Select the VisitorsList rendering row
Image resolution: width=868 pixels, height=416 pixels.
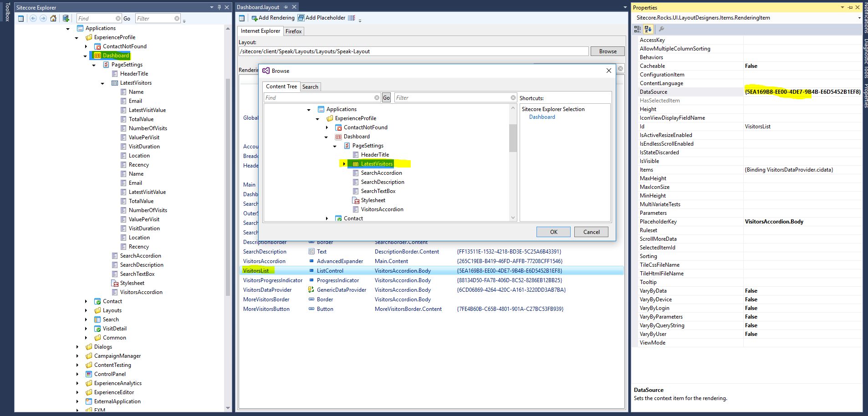point(431,271)
